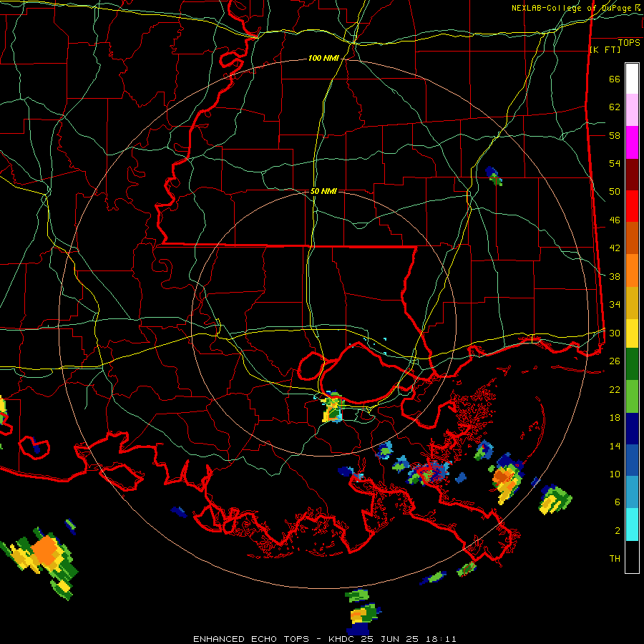Click the 54 scale value
Screen dimensions: 644x644
coord(615,163)
